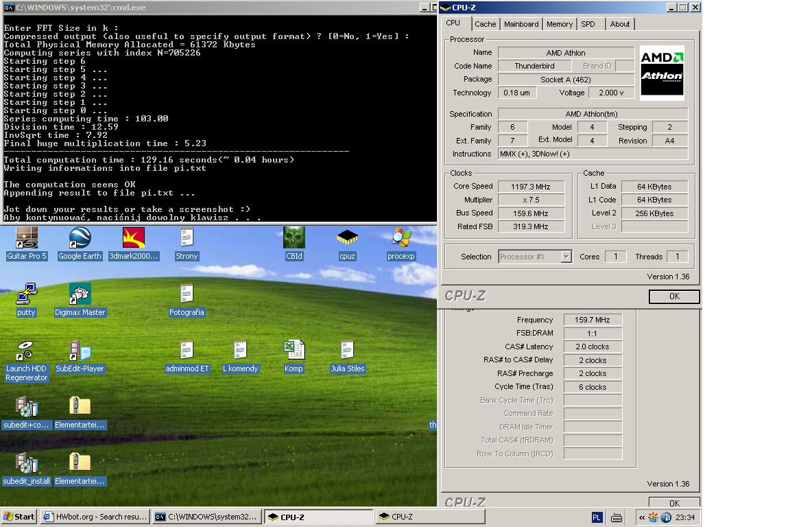Open SubEdit-Player shortcut
This screenshot has height=527, width=812.
click(x=80, y=357)
